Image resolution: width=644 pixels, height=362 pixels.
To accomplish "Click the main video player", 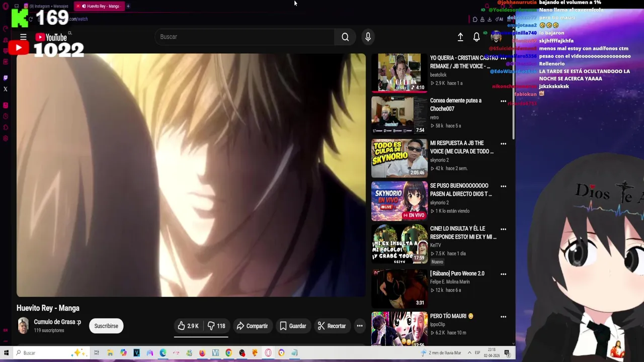I will (x=191, y=175).
